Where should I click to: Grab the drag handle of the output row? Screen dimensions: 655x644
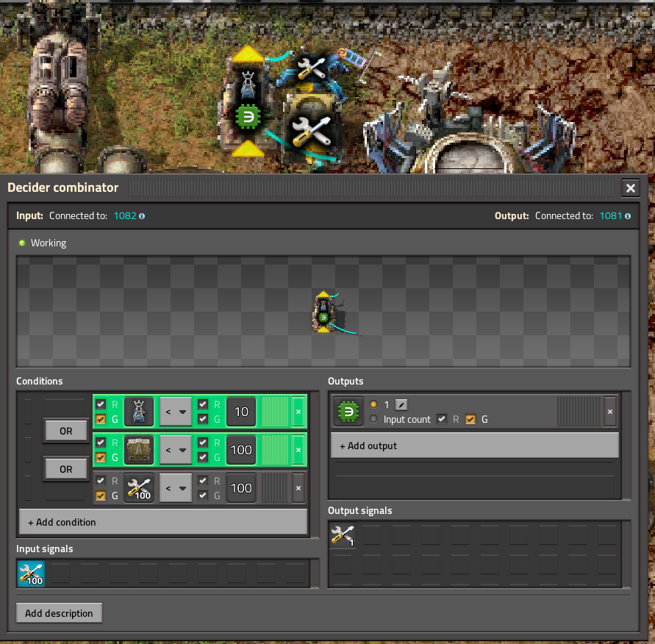(x=580, y=412)
